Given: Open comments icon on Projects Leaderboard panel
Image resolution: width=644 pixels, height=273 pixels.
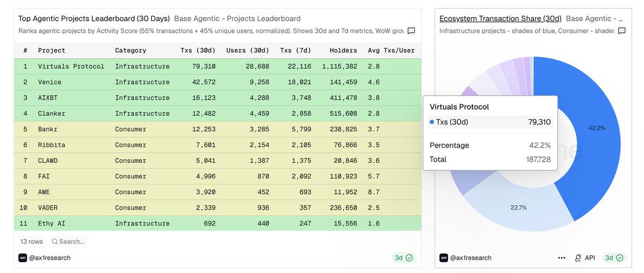Looking at the screenshot, I should tap(411, 31).
